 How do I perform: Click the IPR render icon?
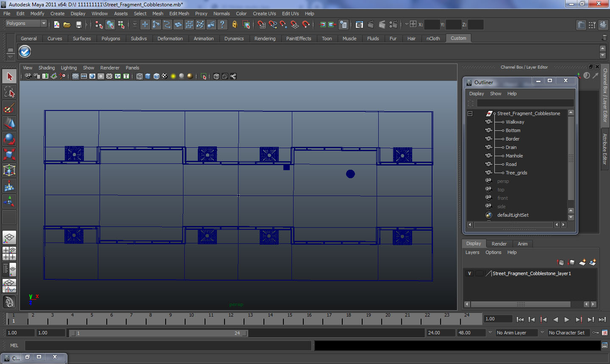(382, 25)
